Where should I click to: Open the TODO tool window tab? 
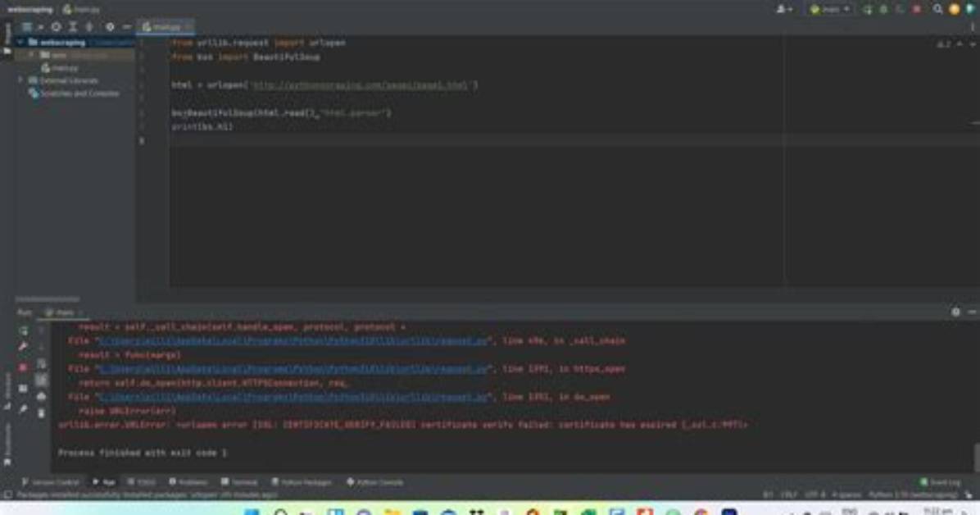click(142, 482)
